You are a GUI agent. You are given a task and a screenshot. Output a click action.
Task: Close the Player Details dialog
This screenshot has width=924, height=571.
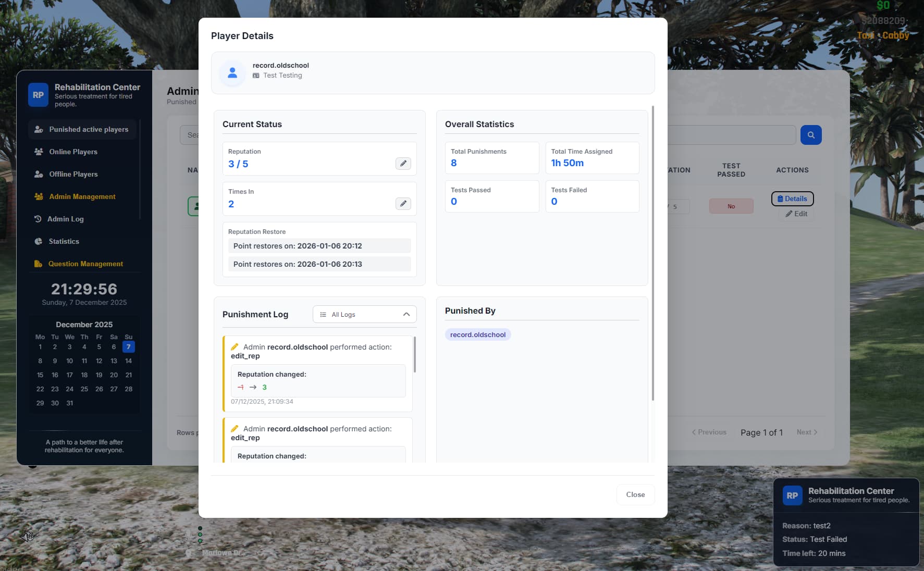[635, 494]
